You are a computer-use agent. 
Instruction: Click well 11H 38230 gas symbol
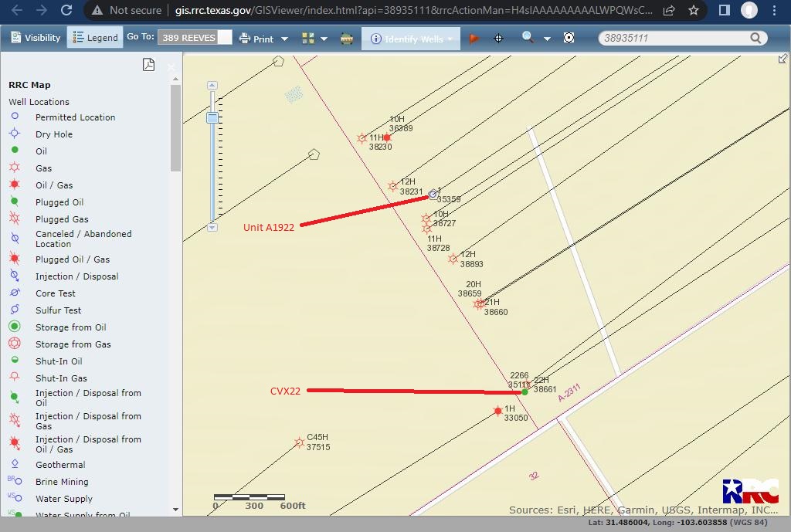(362, 138)
